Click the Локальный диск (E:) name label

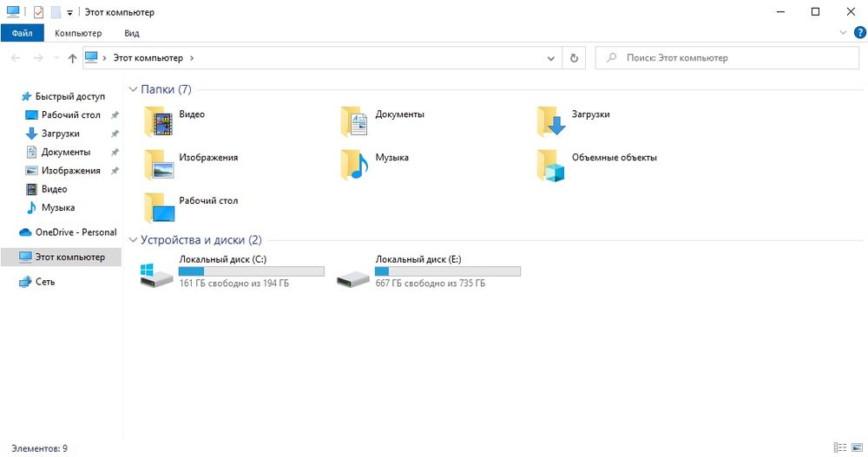coord(418,259)
